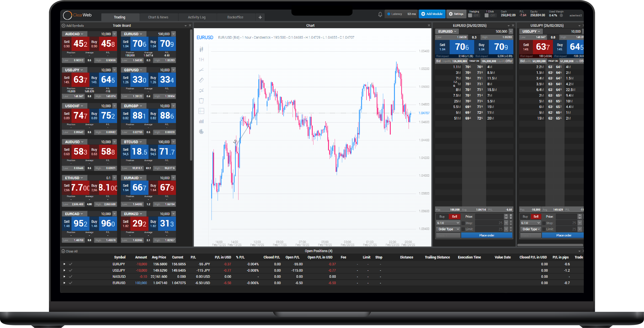This screenshot has height=328, width=644.
Task: Click the trash delete drawings icon
Action: point(201,101)
